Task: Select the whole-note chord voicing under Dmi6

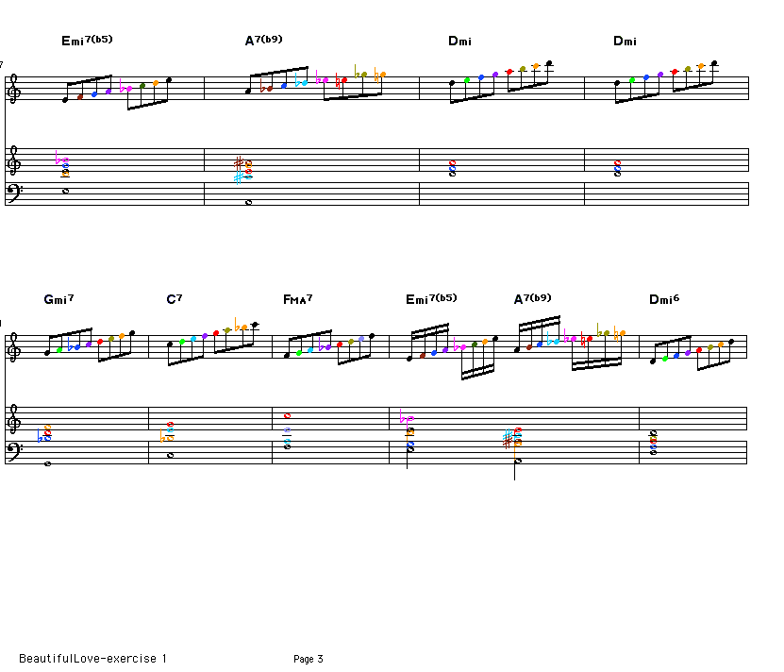Action: click(653, 442)
